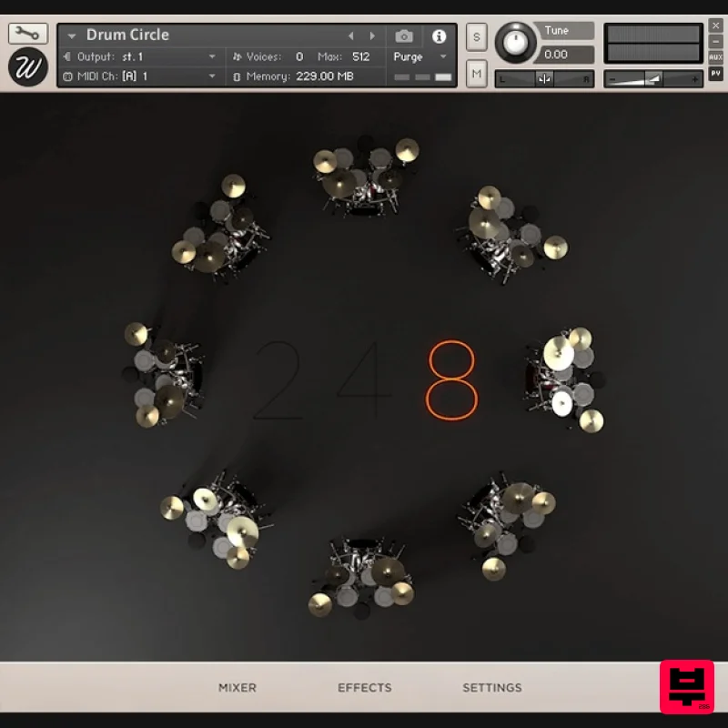Open the snapshot camera icon
Image resolution: width=728 pixels, height=728 pixels.
tap(403, 35)
